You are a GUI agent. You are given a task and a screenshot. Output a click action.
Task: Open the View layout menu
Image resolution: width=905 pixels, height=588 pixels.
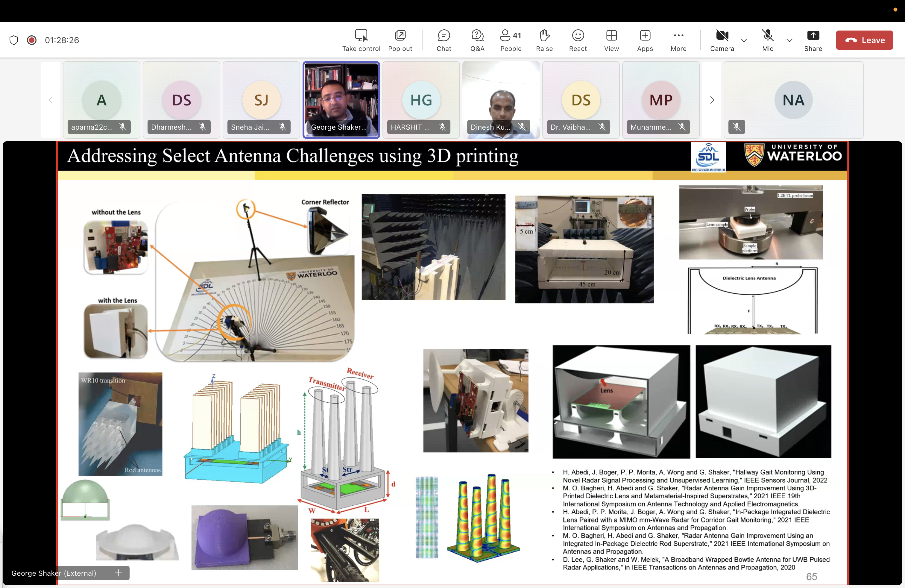[611, 40]
